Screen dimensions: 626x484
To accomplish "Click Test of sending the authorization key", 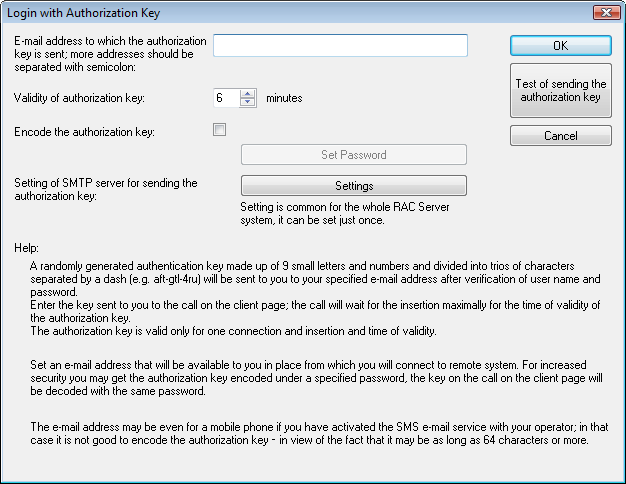I will [560, 91].
